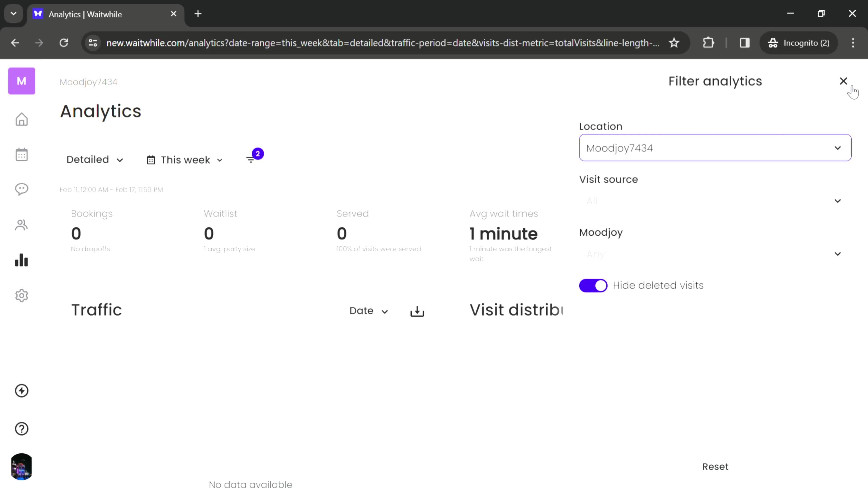Go back to the previous page
This screenshot has height=488, width=868.
pos(15,43)
